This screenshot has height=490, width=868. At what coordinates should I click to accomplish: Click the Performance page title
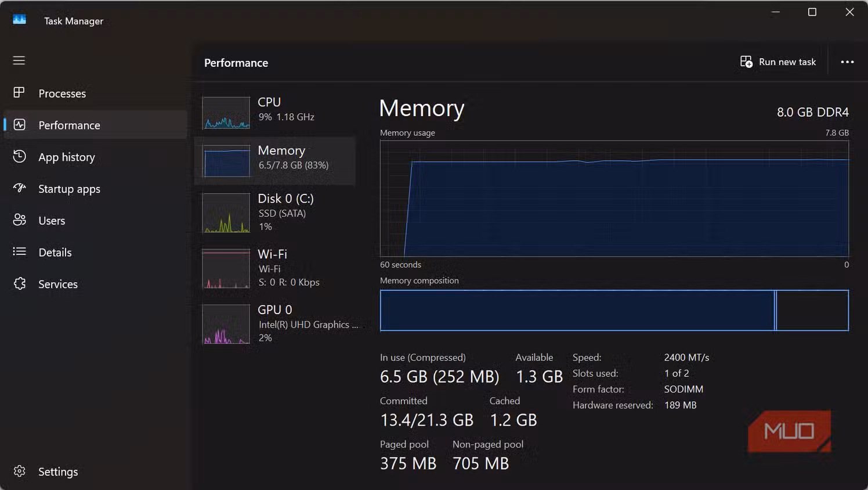(x=236, y=63)
